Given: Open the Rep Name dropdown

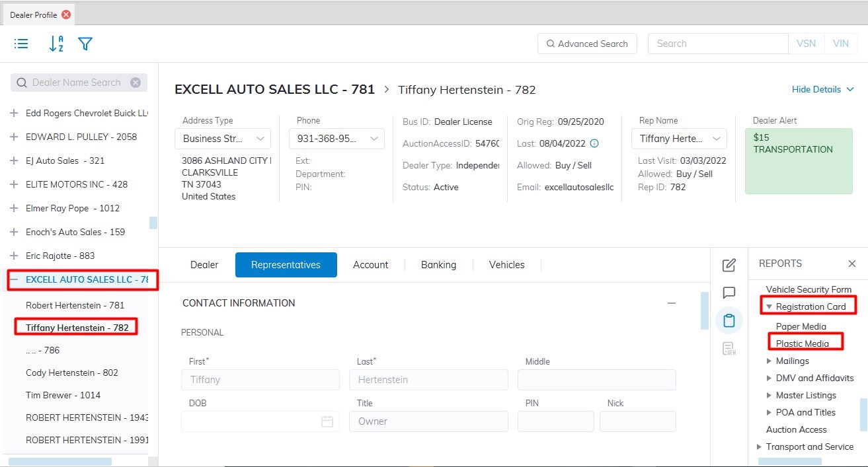Looking at the screenshot, I should click(x=679, y=139).
